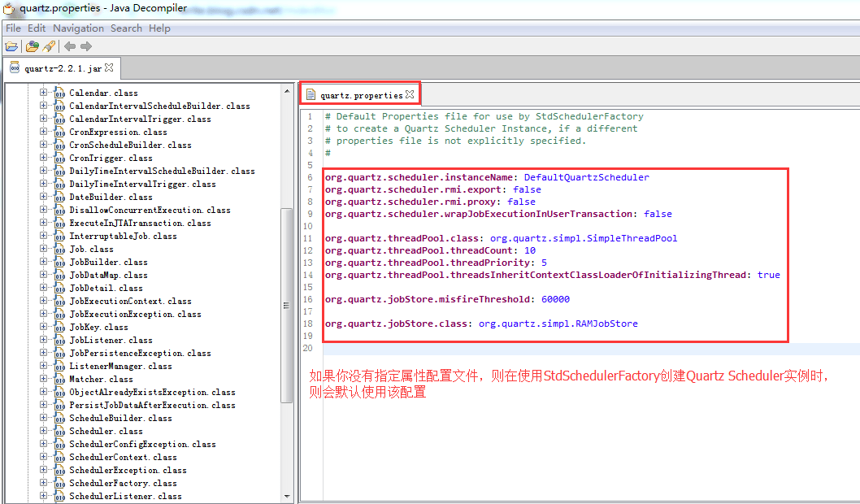Image resolution: width=860 pixels, height=504 pixels.
Task: Click the Forward navigation arrow icon
Action: pos(85,46)
